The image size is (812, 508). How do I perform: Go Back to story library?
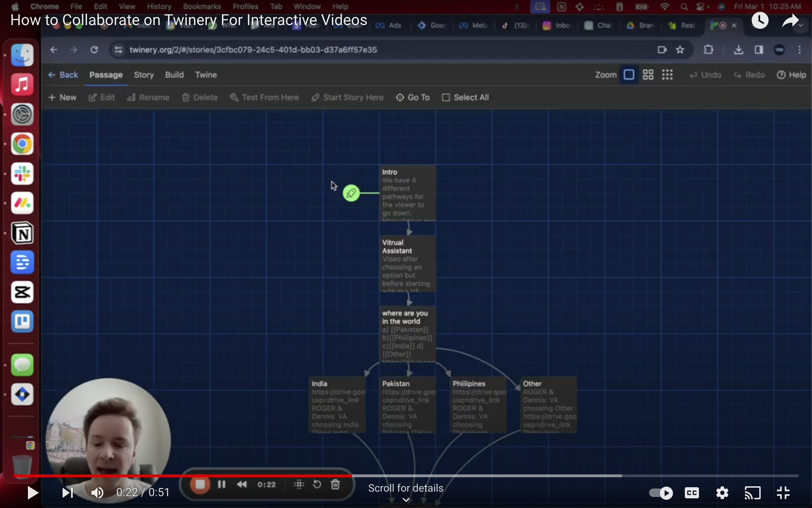coord(63,75)
